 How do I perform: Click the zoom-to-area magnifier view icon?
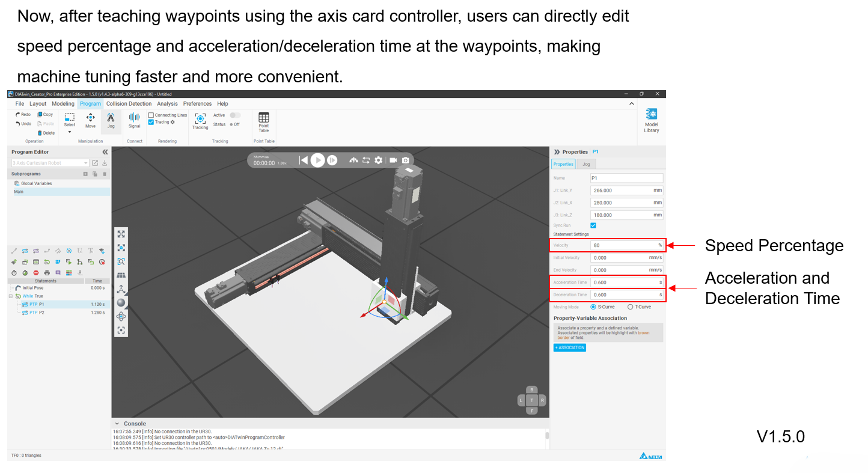(x=121, y=261)
